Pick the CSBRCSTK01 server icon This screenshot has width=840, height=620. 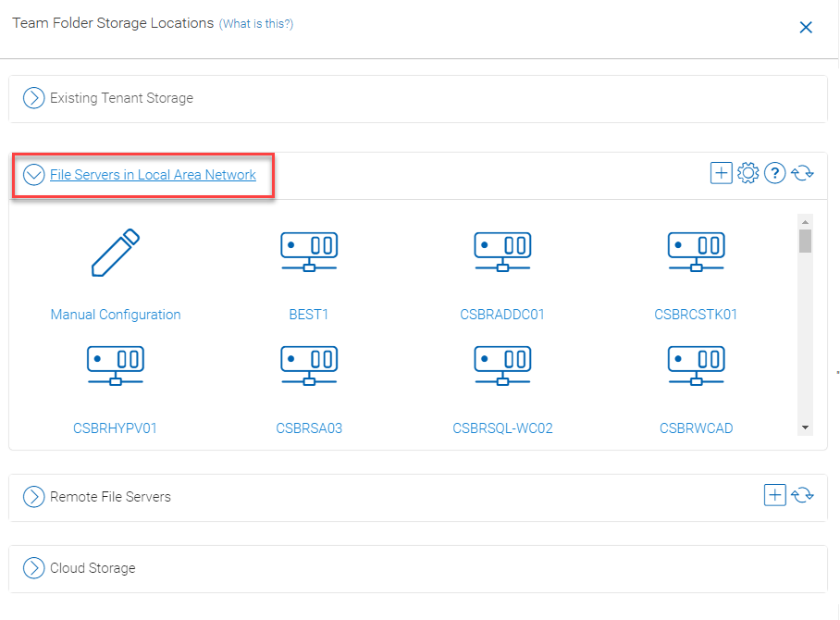[696, 252]
